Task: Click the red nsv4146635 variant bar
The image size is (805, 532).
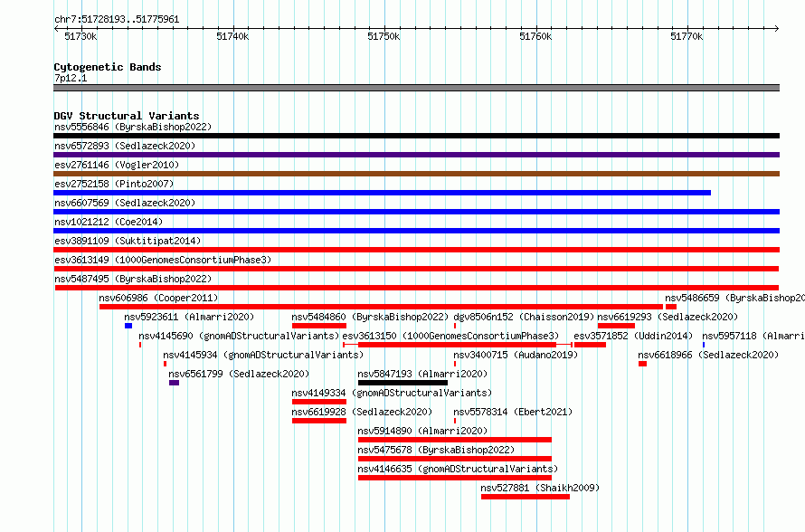Action: point(455,478)
